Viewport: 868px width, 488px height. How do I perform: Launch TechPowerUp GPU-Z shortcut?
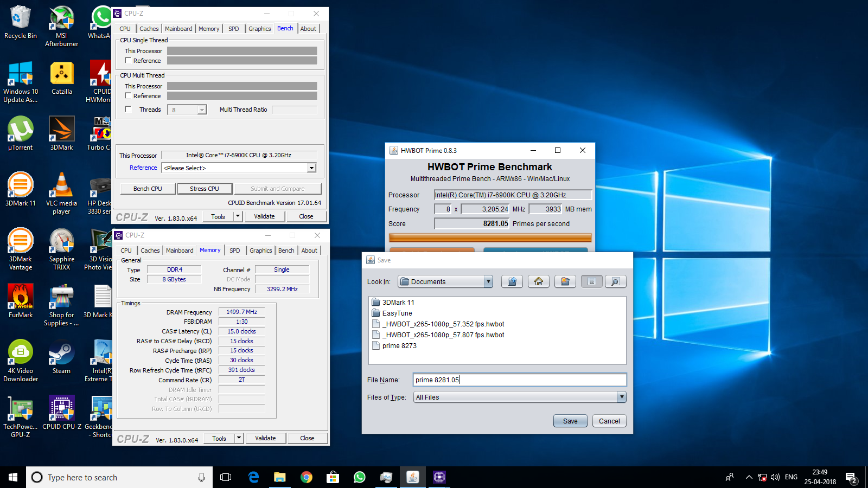pyautogui.click(x=21, y=417)
